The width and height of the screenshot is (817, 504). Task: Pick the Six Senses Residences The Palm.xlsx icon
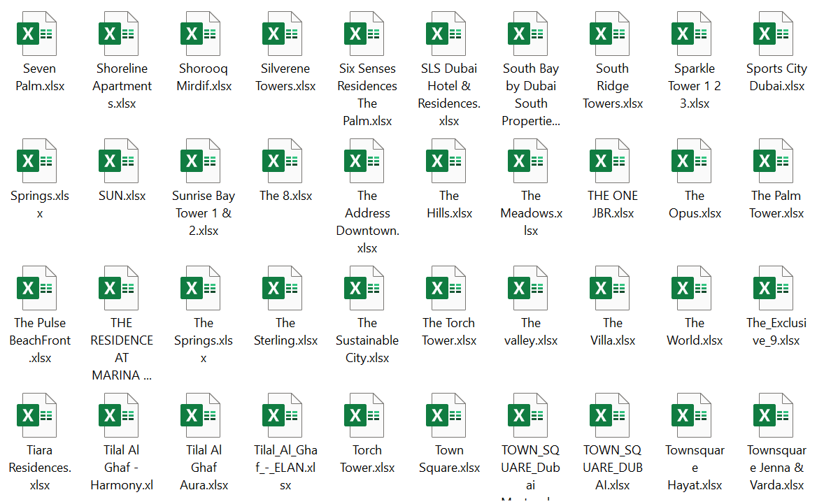(x=367, y=34)
